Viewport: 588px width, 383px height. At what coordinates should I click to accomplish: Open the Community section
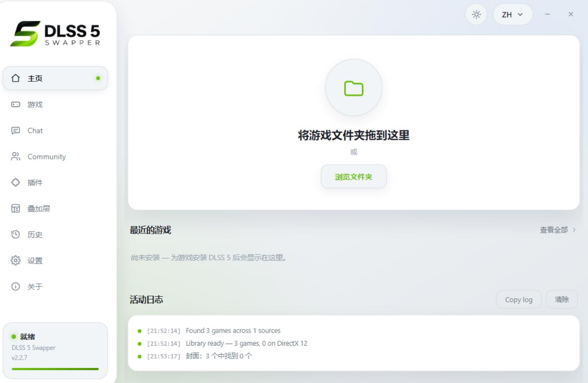pyautogui.click(x=55, y=156)
